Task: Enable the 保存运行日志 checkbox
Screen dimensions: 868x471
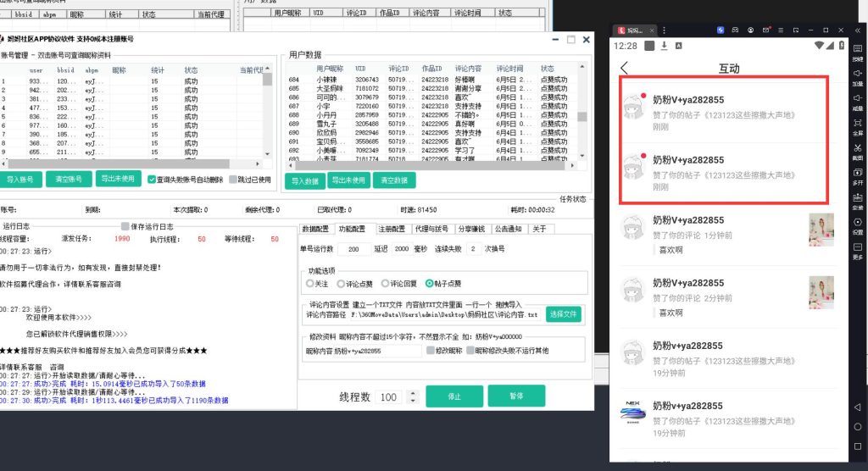Action: click(x=125, y=226)
